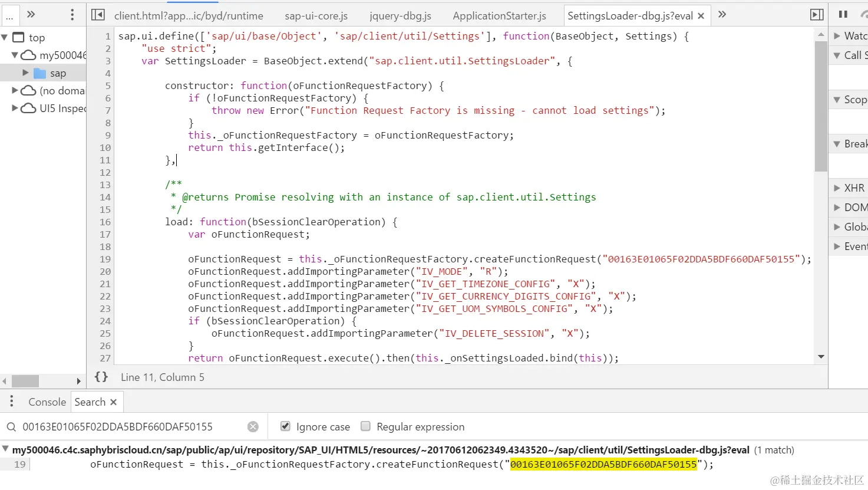Viewport: 868px width, 490px height.
Task: Close the Search drawer tab
Action: click(x=114, y=402)
